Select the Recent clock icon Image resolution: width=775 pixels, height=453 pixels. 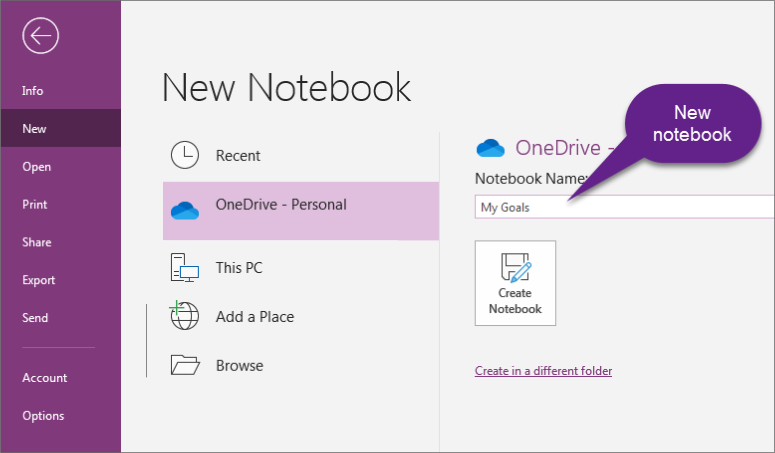185,155
